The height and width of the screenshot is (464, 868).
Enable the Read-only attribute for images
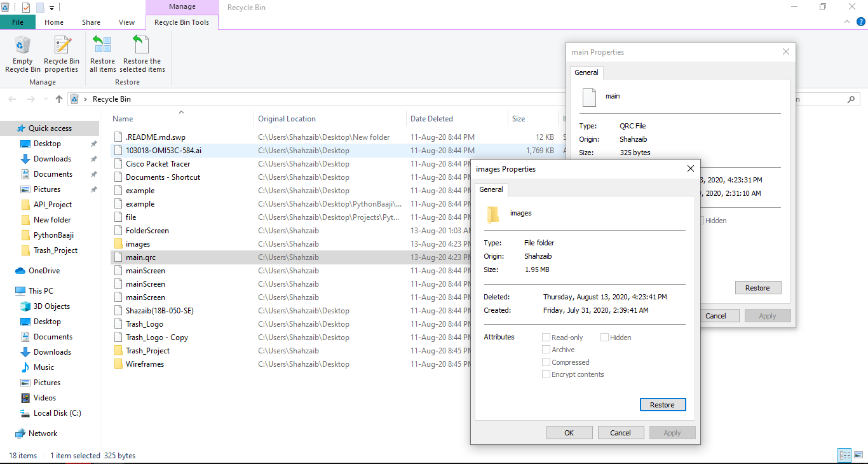545,337
